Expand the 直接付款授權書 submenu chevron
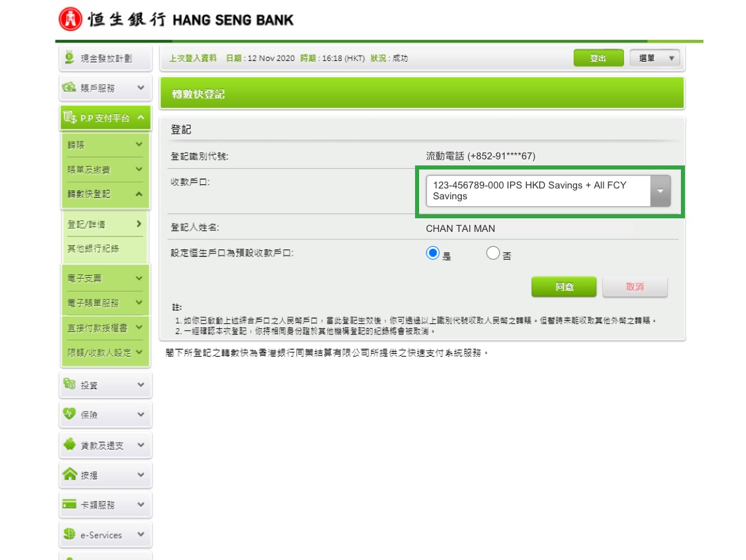The height and width of the screenshot is (560, 746). (139, 327)
